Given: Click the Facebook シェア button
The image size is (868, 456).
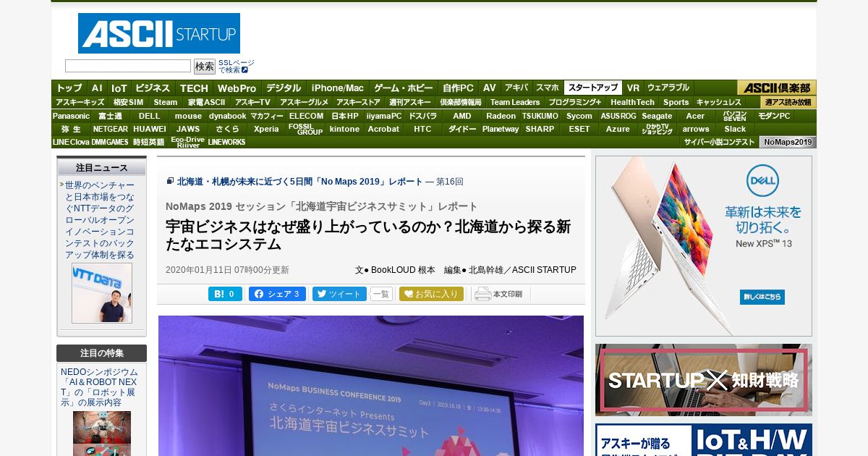Looking at the screenshot, I should click(277, 294).
